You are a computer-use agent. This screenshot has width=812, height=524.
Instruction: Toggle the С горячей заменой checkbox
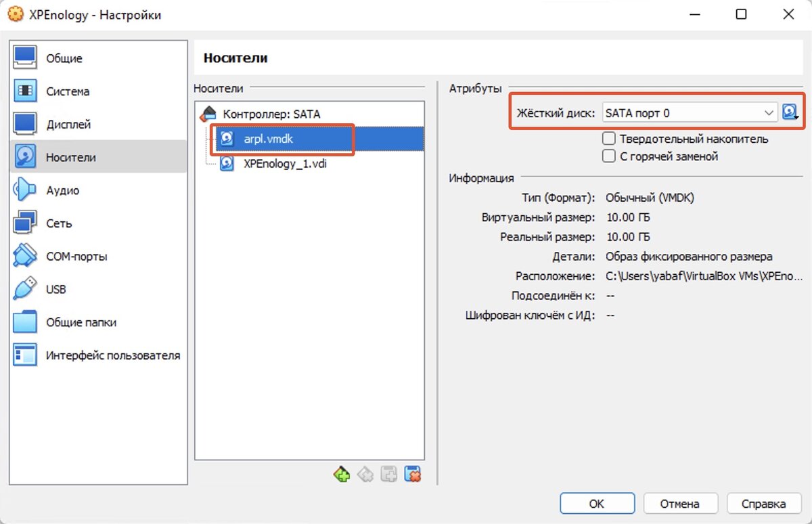click(x=609, y=156)
